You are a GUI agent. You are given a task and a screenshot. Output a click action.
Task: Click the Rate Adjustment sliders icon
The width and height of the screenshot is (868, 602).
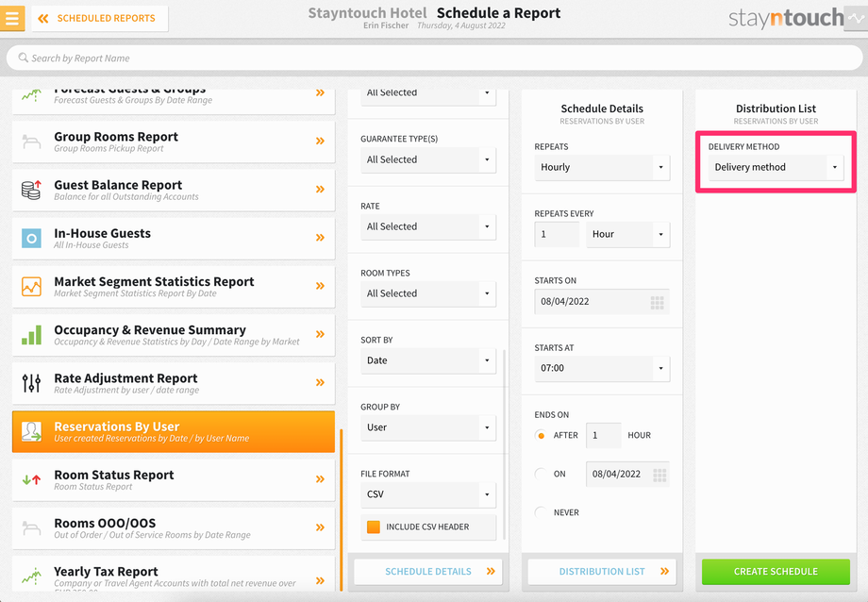tap(31, 383)
